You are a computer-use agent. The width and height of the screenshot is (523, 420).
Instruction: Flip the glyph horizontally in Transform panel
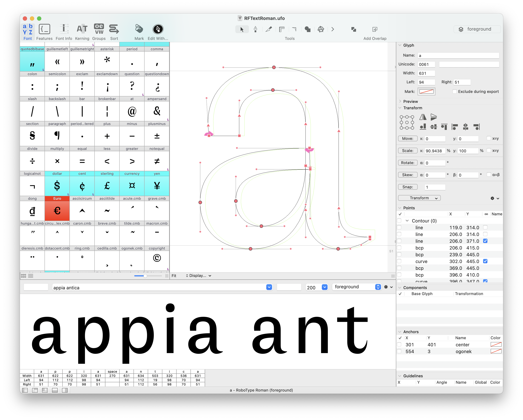(423, 117)
